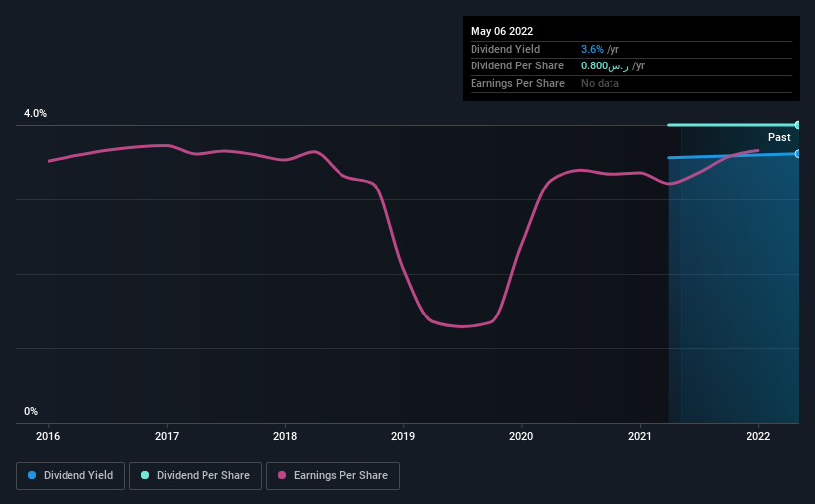The width and height of the screenshot is (815, 504).
Task: Click the Dividend Per Share line end marker
Action: [798, 125]
